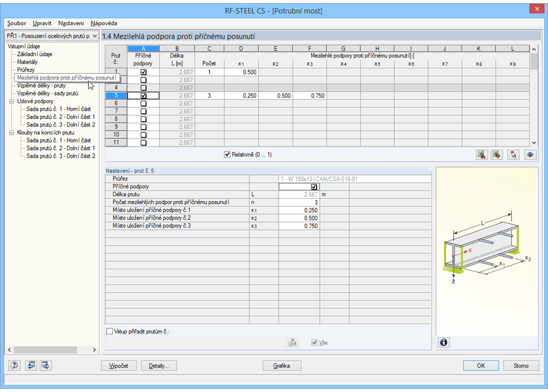
Task: Click the pick-member cursor icon button
Action: [513, 155]
